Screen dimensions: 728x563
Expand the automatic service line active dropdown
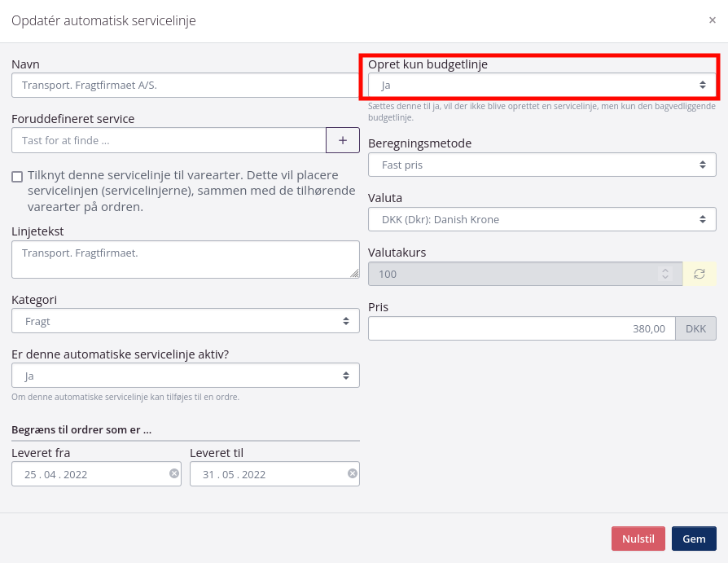pos(186,376)
